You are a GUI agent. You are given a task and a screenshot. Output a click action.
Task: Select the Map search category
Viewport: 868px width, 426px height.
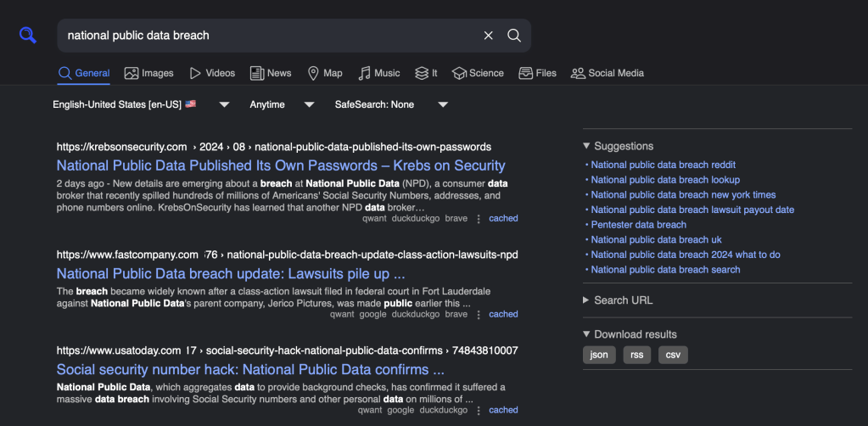324,73
